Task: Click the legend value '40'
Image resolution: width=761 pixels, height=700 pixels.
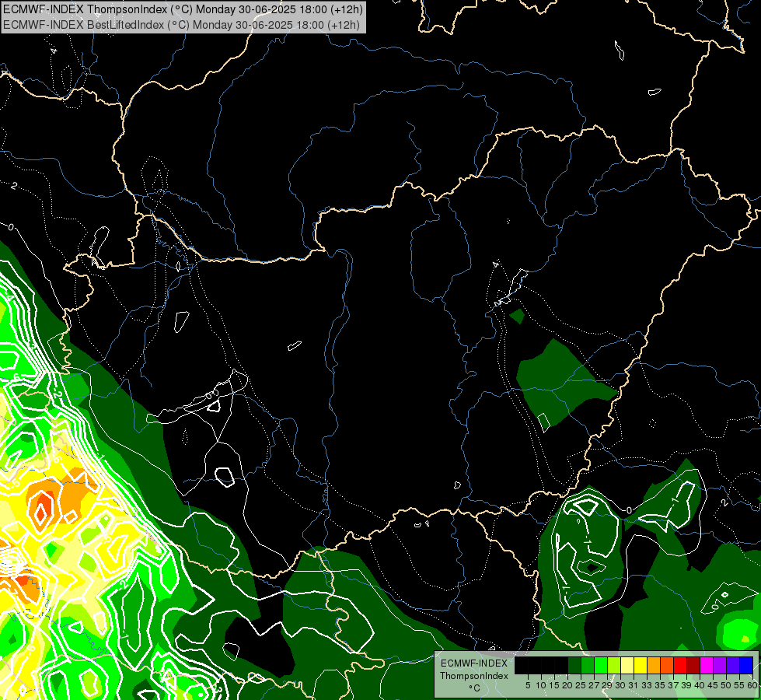Action: (x=700, y=685)
